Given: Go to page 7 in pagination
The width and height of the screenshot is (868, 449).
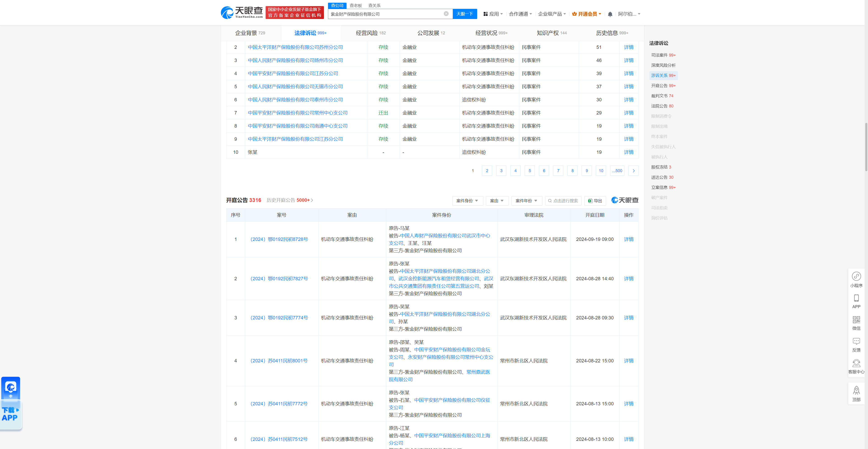Looking at the screenshot, I should tap(558, 171).
